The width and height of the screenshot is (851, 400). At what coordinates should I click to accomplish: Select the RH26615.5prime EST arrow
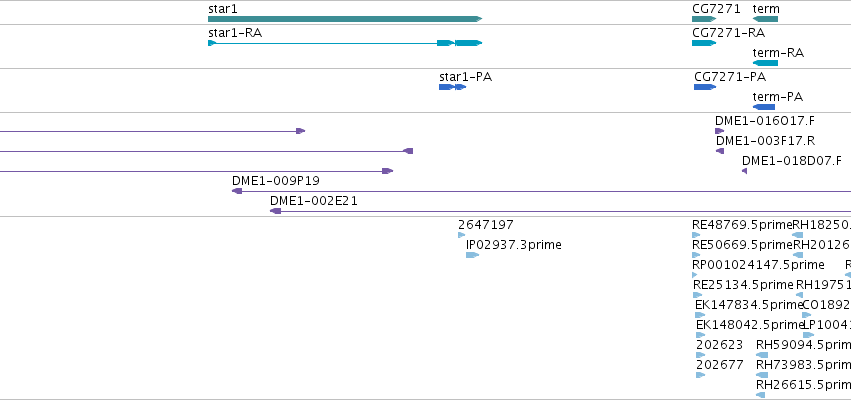pos(760,395)
